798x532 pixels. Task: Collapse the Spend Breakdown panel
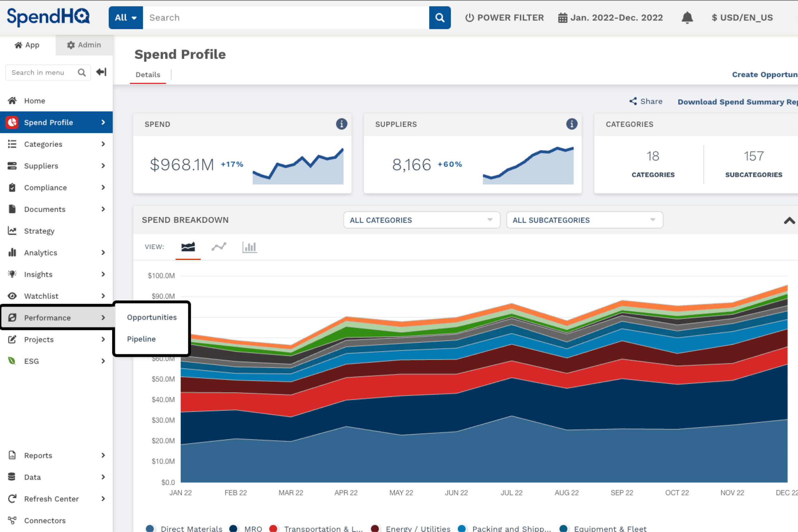coord(789,221)
